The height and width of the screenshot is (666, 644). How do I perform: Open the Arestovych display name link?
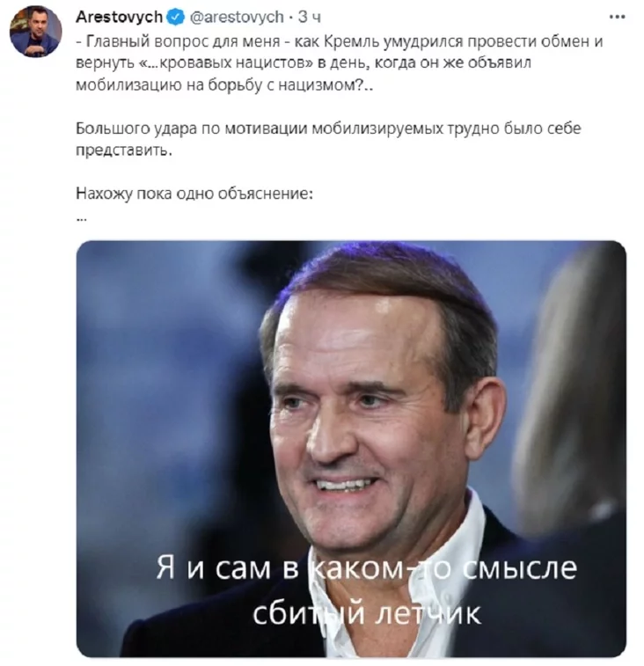pos(120,17)
